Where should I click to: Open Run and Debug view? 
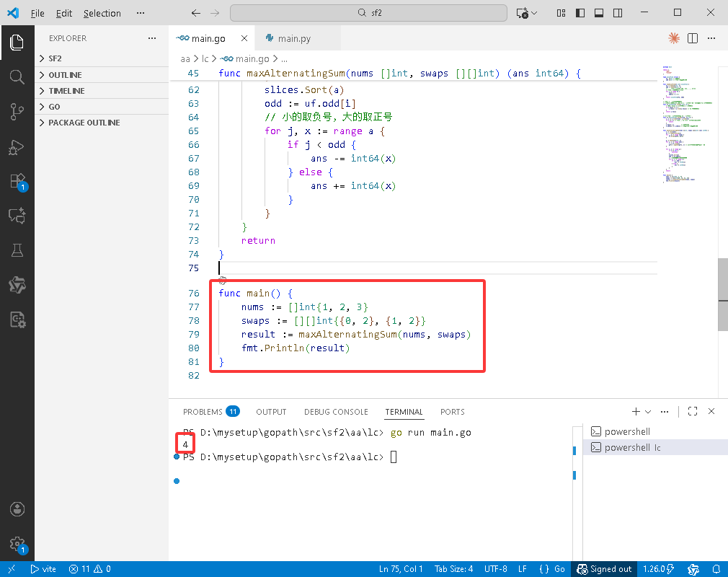[17, 147]
